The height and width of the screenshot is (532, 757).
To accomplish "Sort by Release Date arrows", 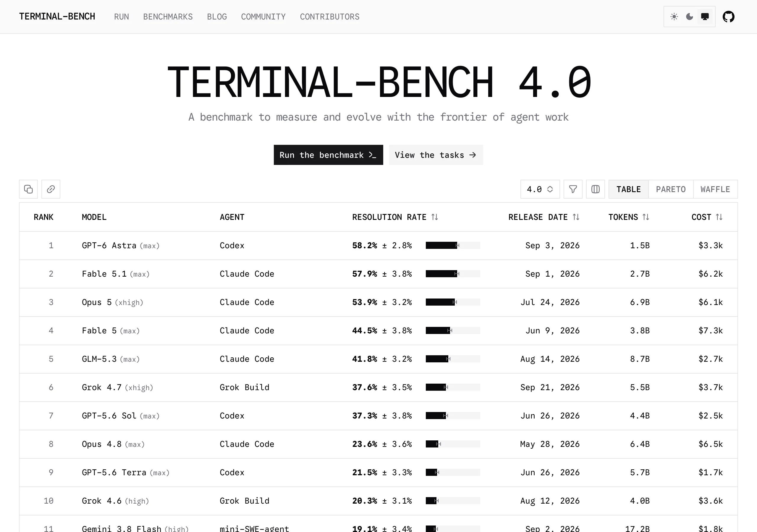I will pos(576,217).
